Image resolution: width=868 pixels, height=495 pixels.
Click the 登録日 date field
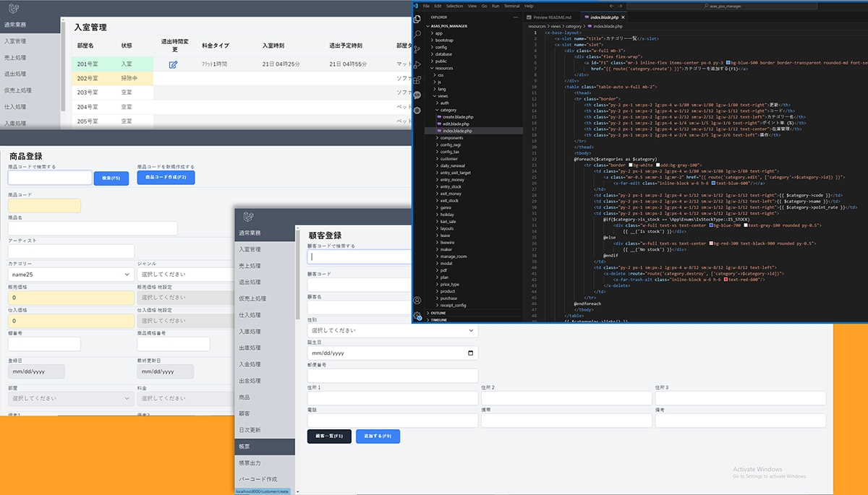(x=36, y=371)
